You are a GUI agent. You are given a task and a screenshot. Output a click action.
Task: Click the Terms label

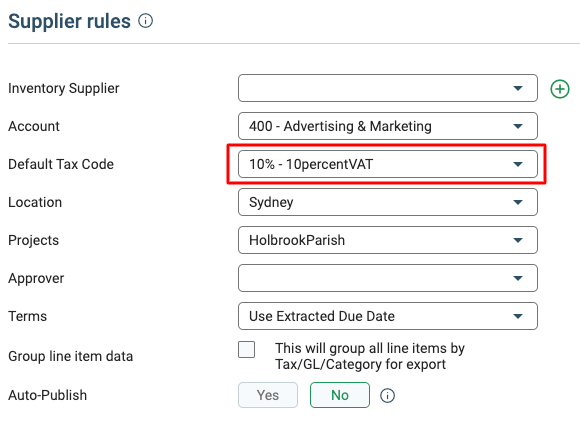pyautogui.click(x=27, y=316)
